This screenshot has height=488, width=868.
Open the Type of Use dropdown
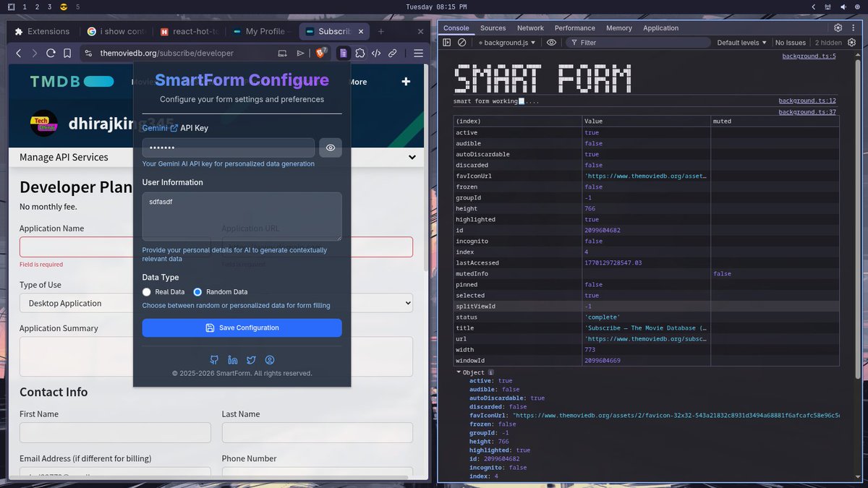pos(216,303)
